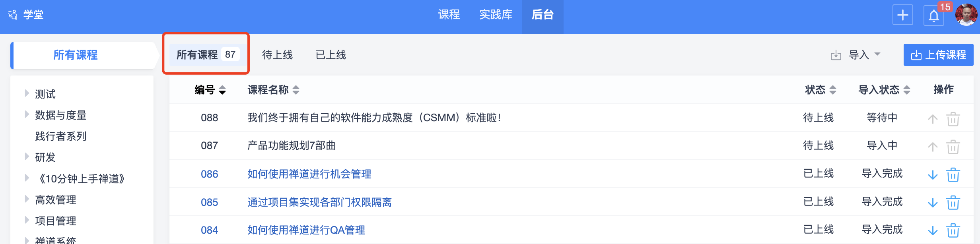Viewport: 980px width, 244px height.
Task: Click the user avatar picture
Action: 966,15
